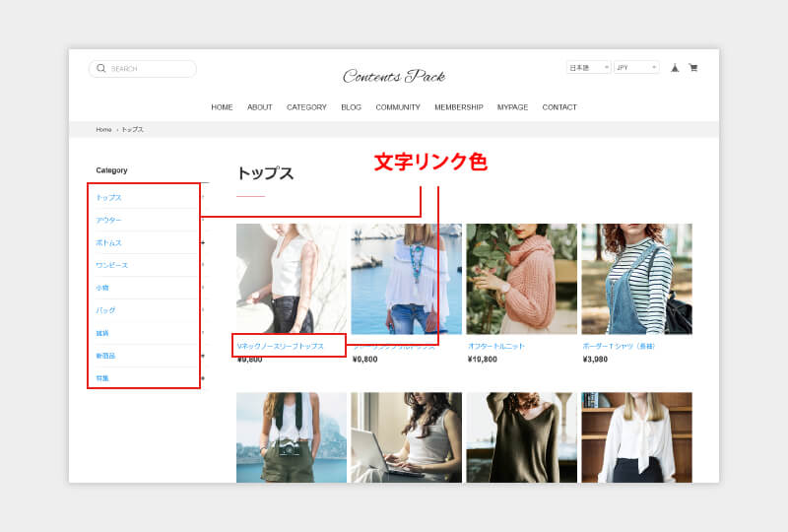Select 小物 category link
This screenshot has width=788, height=532.
point(102,288)
